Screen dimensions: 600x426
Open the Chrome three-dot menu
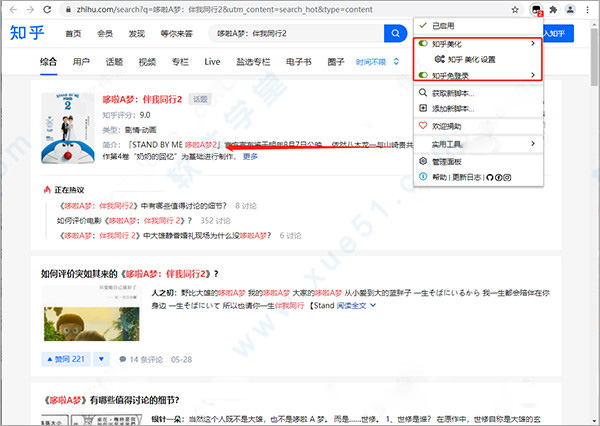(587, 10)
